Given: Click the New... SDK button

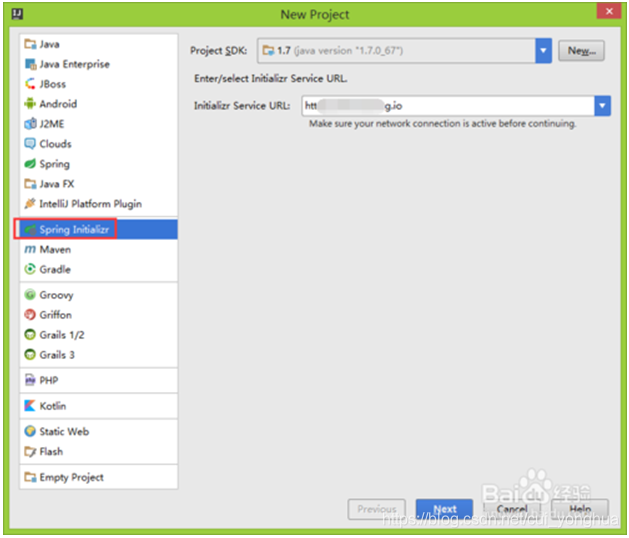Looking at the screenshot, I should coord(581,51).
